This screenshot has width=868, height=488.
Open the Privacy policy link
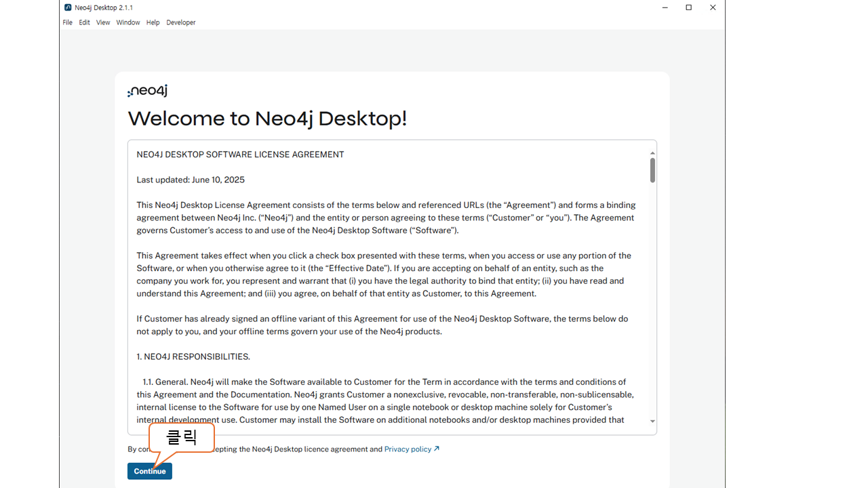[408, 449]
